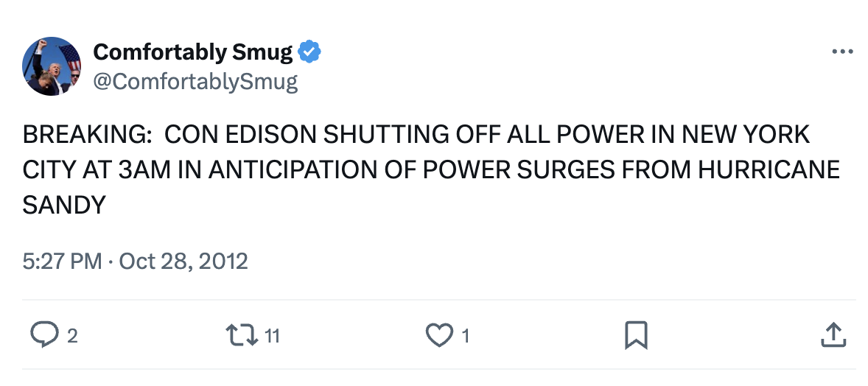Viewport: 868px width, 386px height.
Task: Retweet using the arrows icon
Action: click(242, 335)
